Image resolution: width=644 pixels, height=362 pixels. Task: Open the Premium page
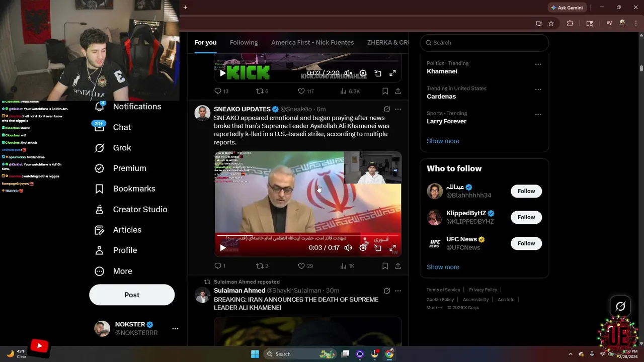tap(121, 168)
